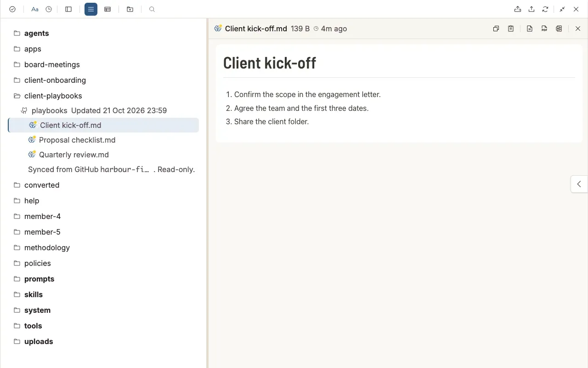This screenshot has height=368, width=588.
Task: Export the file as Word document
Action: click(x=559, y=29)
